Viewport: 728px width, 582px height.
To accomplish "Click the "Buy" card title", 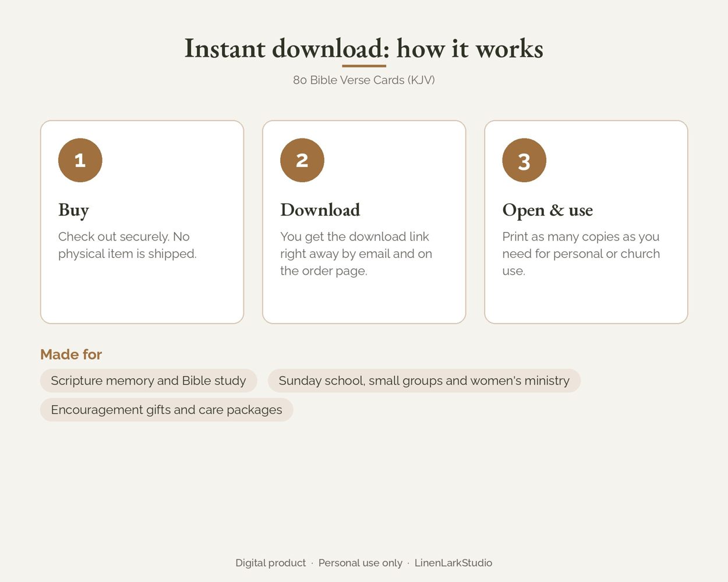I will pyautogui.click(x=73, y=210).
